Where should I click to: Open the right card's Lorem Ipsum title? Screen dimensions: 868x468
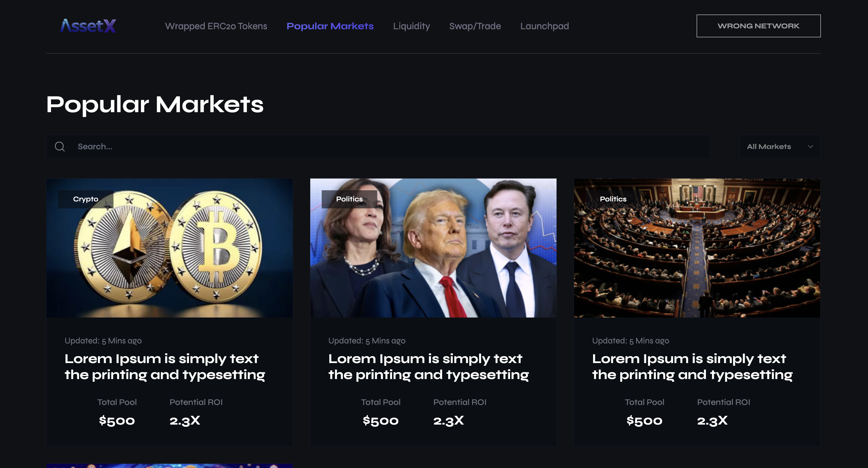692,366
